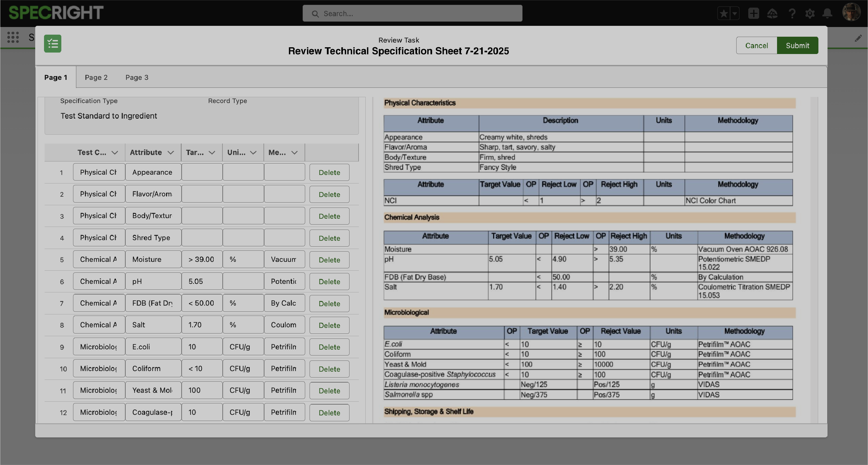Expand the Tar... column menu
The width and height of the screenshot is (868, 465).
(212, 152)
